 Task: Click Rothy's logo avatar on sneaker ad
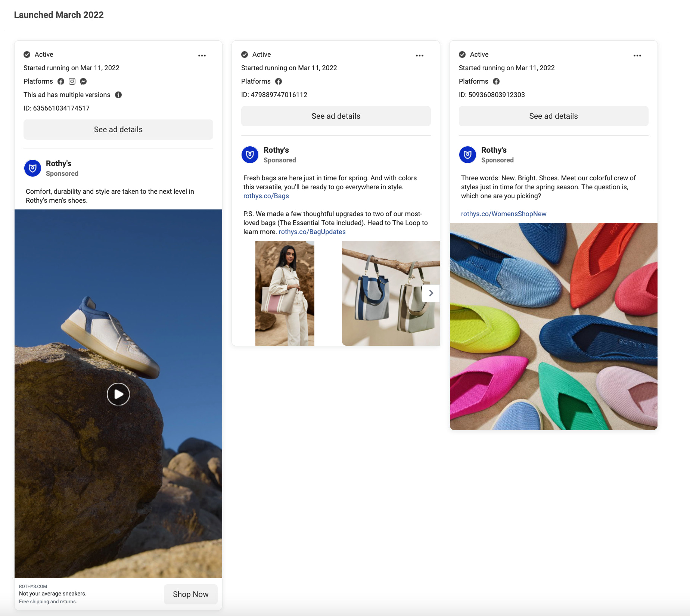[x=32, y=168]
